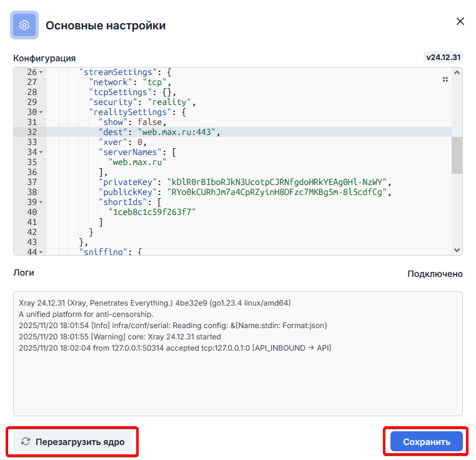
Task: Click the config editor vertical scrollbar thumb
Action: point(457,155)
